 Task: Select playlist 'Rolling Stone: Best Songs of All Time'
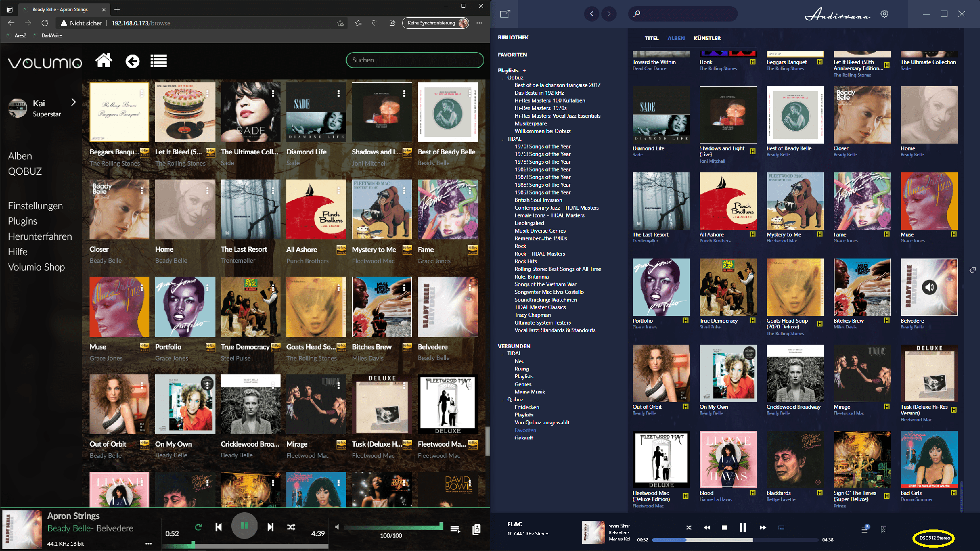pos(558,269)
